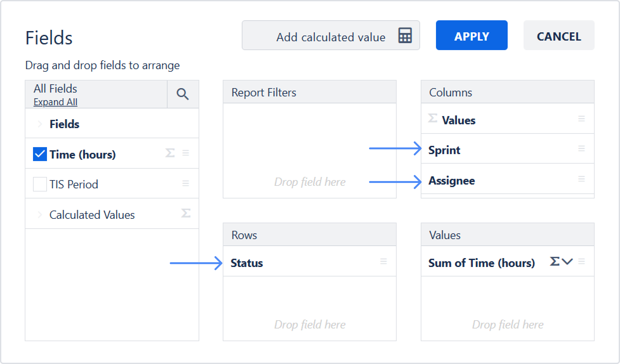
Task: Click the drag handle on Status row field
Action: tap(383, 261)
